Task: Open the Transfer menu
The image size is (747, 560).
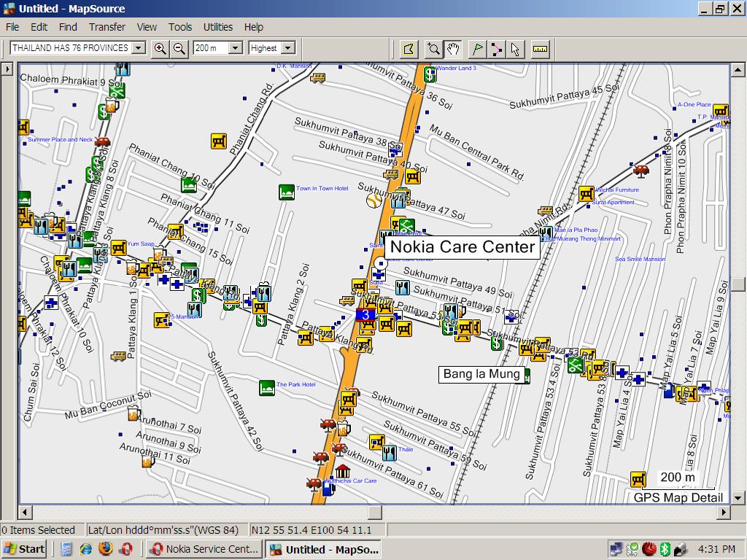Action: click(107, 27)
